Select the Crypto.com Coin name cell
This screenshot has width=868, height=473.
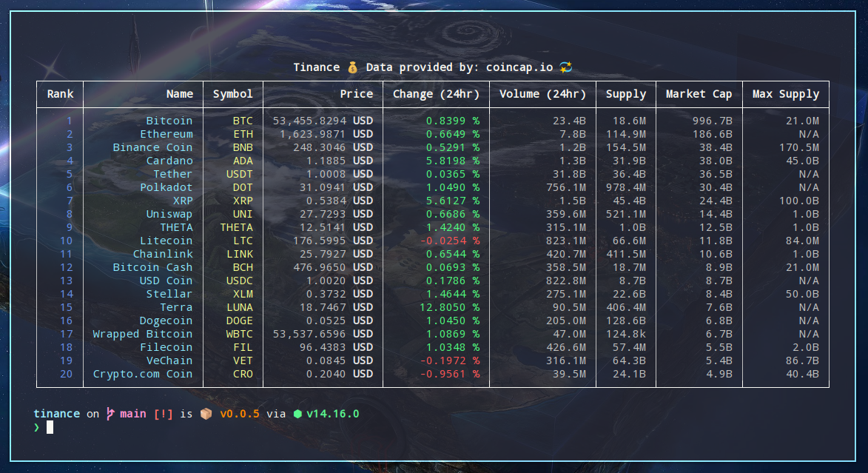143,374
